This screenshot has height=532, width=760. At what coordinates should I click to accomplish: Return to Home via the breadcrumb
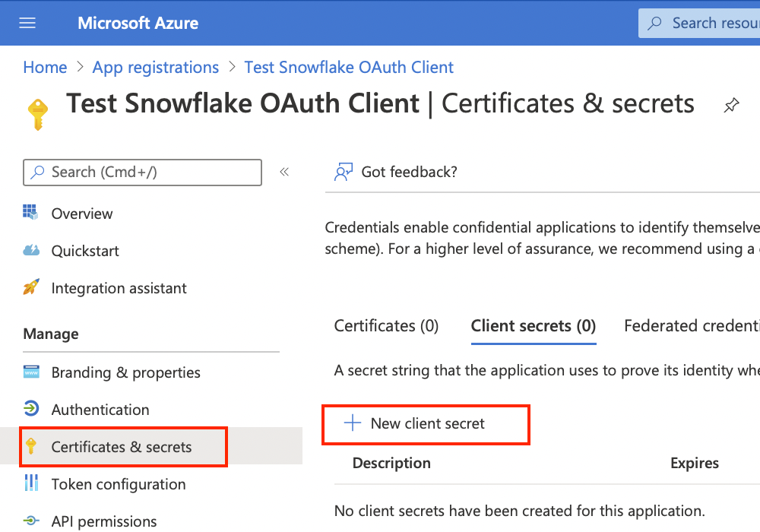coord(44,67)
